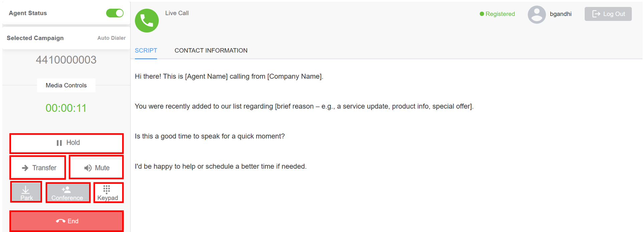Put the call on Hold
The height and width of the screenshot is (232, 644).
click(67, 143)
